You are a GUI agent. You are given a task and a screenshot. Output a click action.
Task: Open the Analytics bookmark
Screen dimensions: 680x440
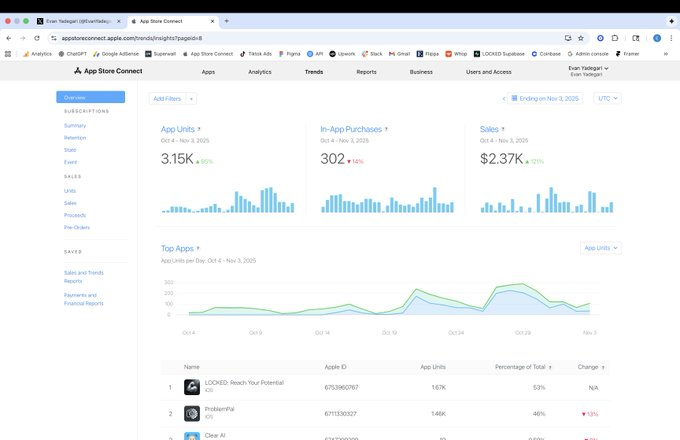tap(37, 54)
